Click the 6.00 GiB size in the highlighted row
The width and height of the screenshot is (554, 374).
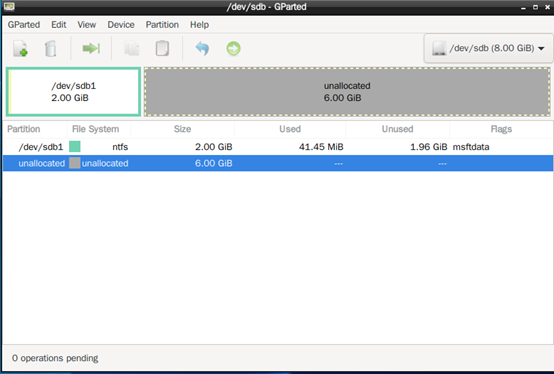(x=214, y=164)
